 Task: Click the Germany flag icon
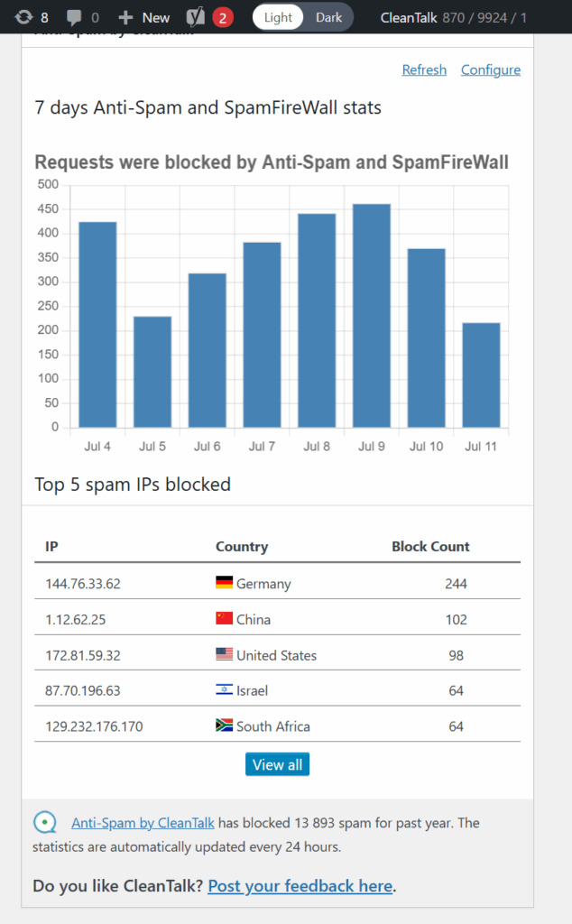(x=224, y=583)
